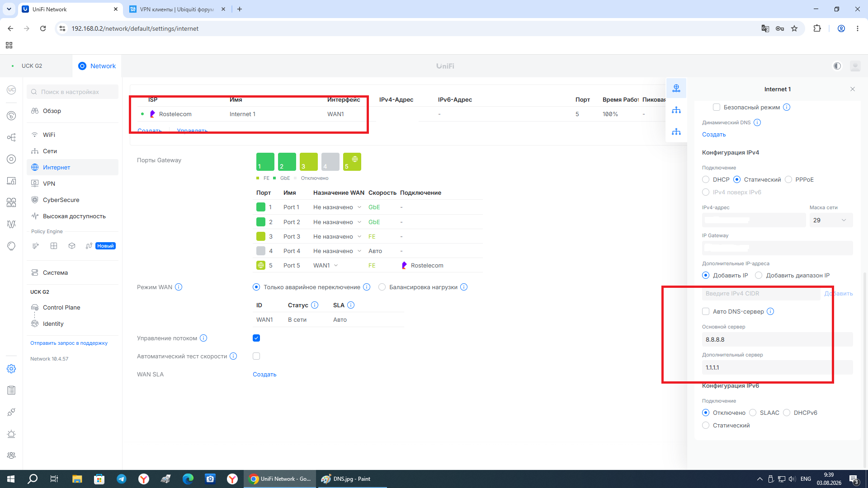
Task: Click Создать link under Динамический DNS
Action: point(714,134)
